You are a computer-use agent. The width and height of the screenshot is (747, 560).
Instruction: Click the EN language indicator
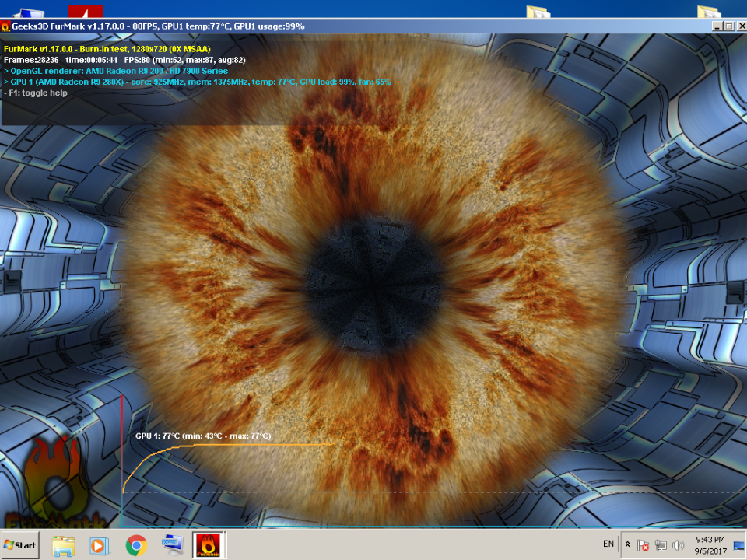point(608,544)
